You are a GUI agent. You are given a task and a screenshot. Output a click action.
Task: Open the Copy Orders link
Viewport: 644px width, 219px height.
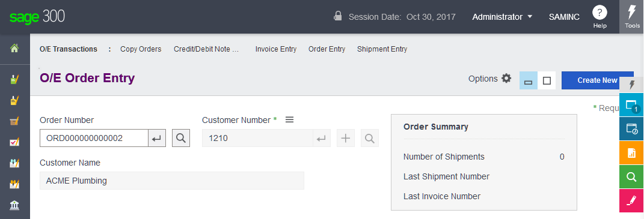[x=141, y=49]
